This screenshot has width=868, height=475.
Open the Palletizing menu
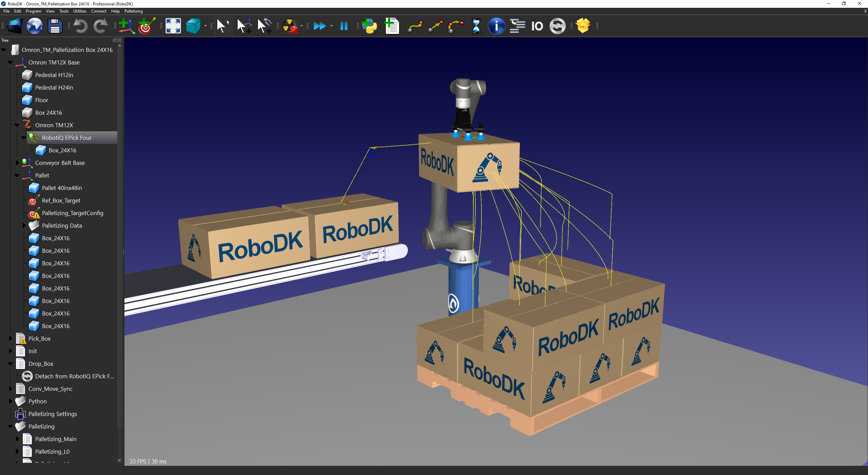(133, 11)
